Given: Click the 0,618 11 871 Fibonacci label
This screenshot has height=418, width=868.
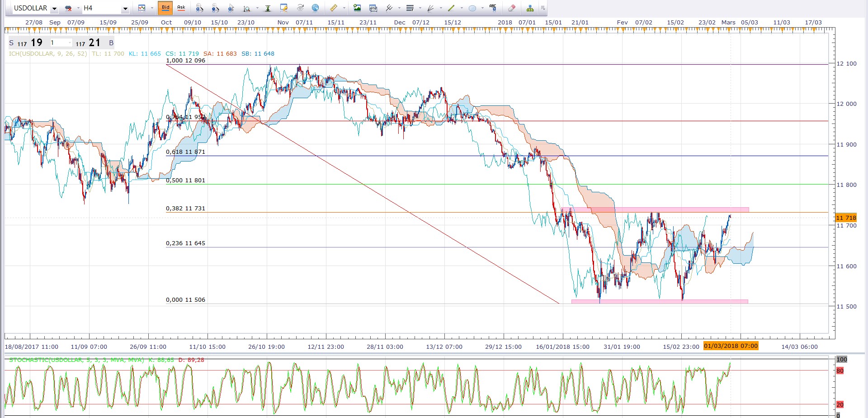Looking at the screenshot, I should tap(186, 152).
